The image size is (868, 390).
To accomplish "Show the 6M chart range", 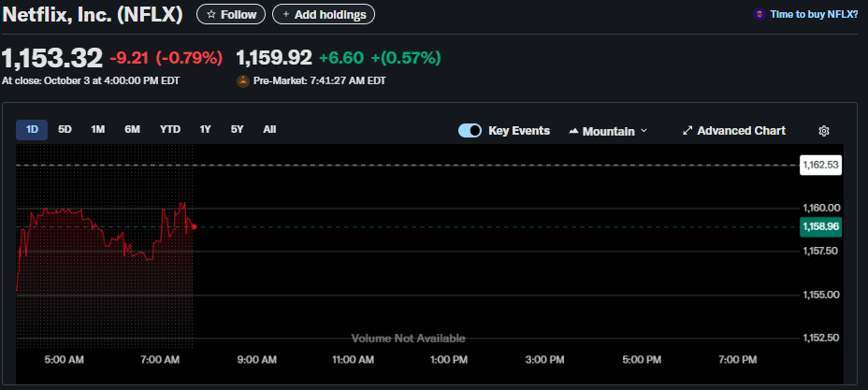I will tap(132, 130).
